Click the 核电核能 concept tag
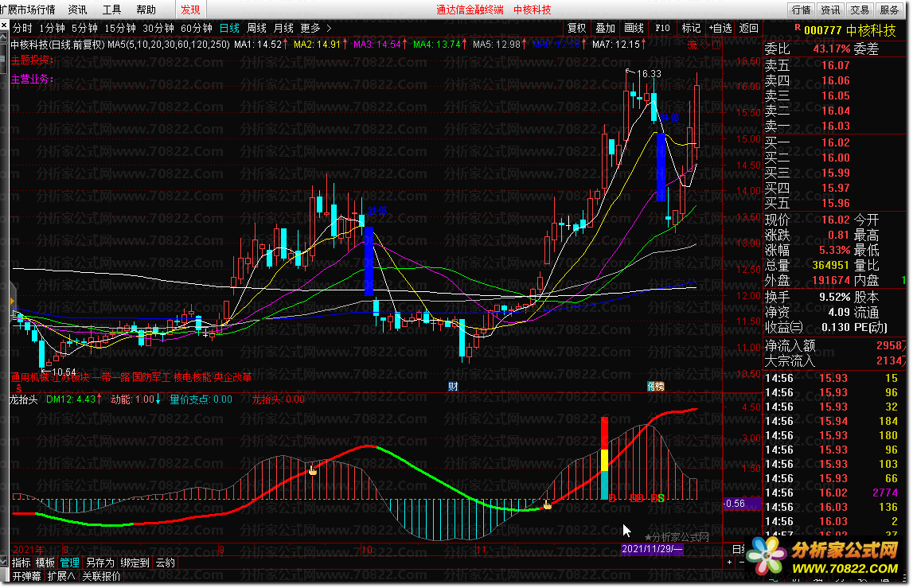Image resolution: width=913 pixels, height=588 pixels. pyautogui.click(x=192, y=377)
